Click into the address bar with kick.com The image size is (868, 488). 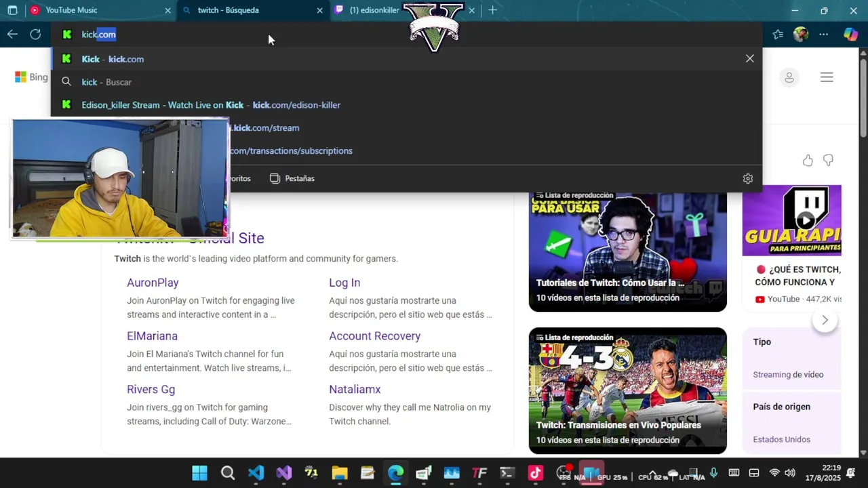(x=407, y=35)
